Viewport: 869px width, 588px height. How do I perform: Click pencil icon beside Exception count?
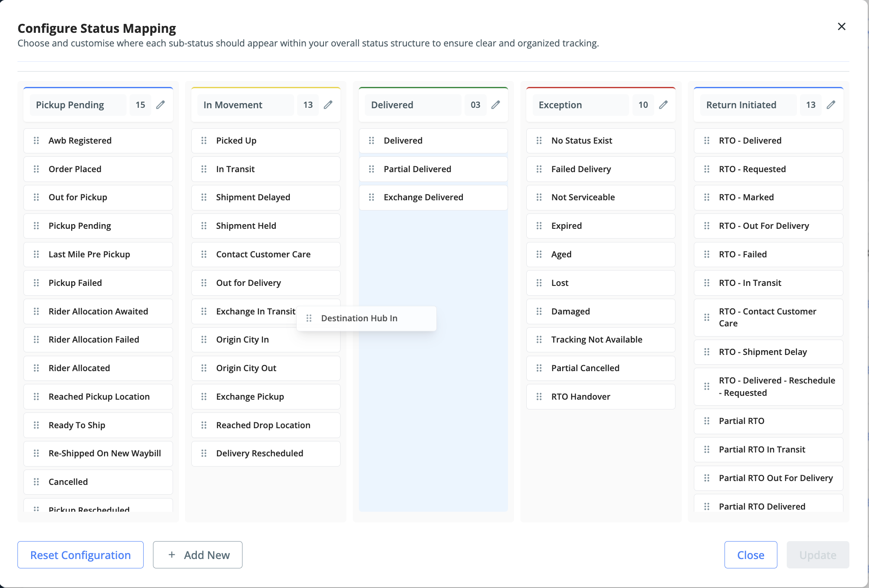pyautogui.click(x=663, y=105)
